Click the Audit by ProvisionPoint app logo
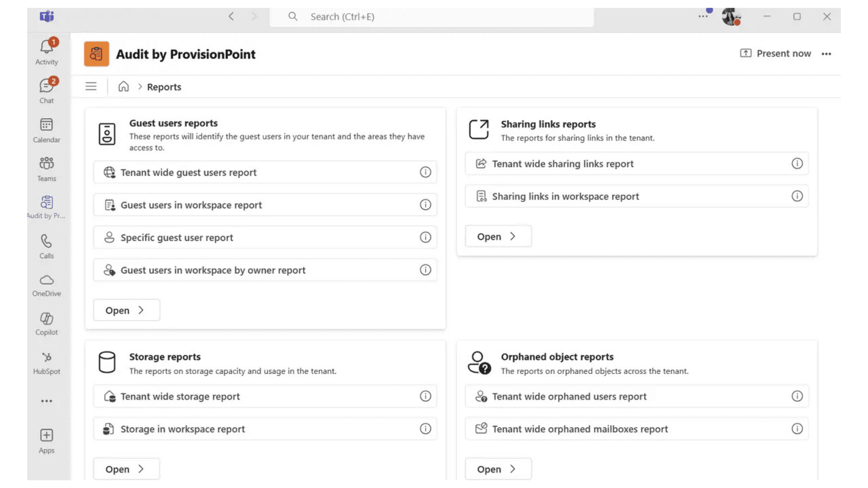868x488 pixels. (x=96, y=54)
